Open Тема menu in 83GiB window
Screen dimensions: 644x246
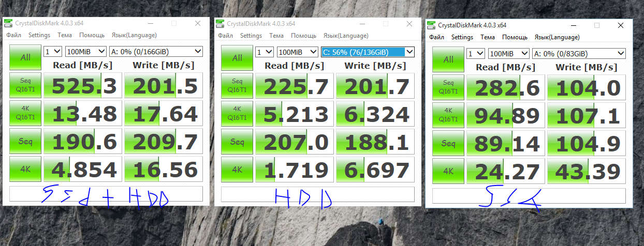[488, 37]
